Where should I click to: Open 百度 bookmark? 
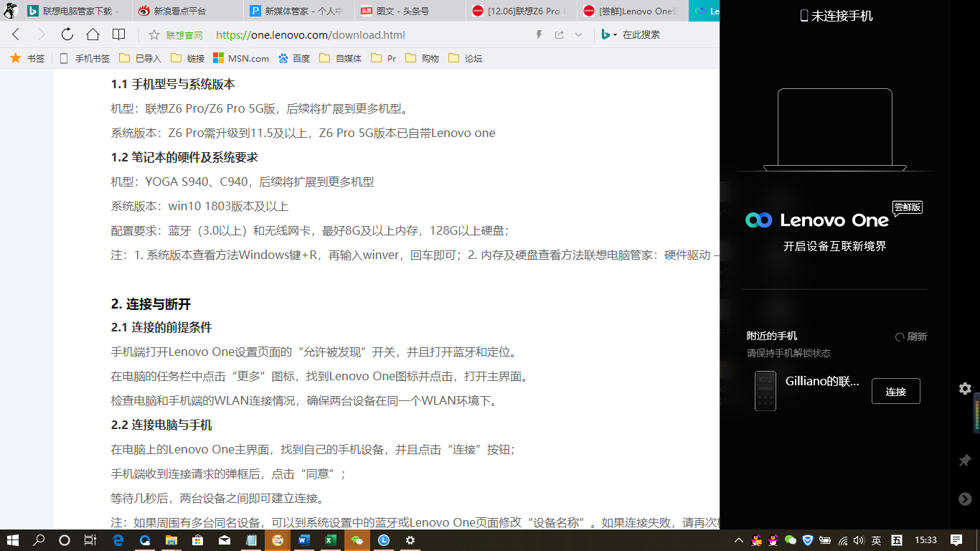click(x=294, y=58)
